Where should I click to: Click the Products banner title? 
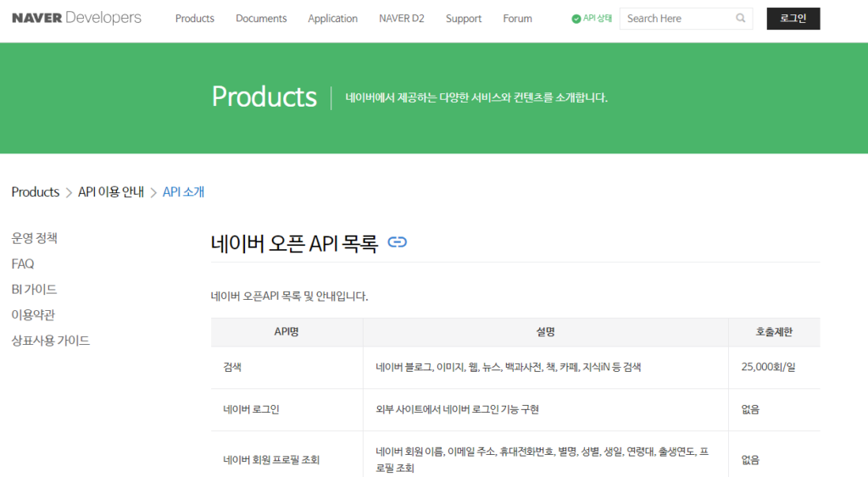coord(264,97)
